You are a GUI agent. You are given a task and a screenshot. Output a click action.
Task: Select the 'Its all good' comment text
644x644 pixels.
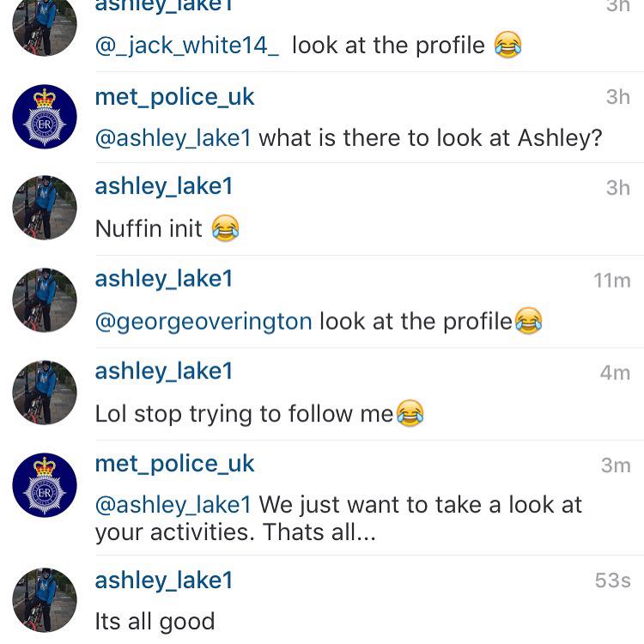(155, 622)
